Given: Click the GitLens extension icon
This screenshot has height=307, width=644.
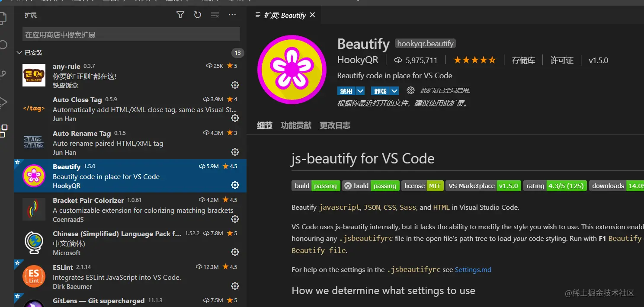Looking at the screenshot, I should [34, 303].
